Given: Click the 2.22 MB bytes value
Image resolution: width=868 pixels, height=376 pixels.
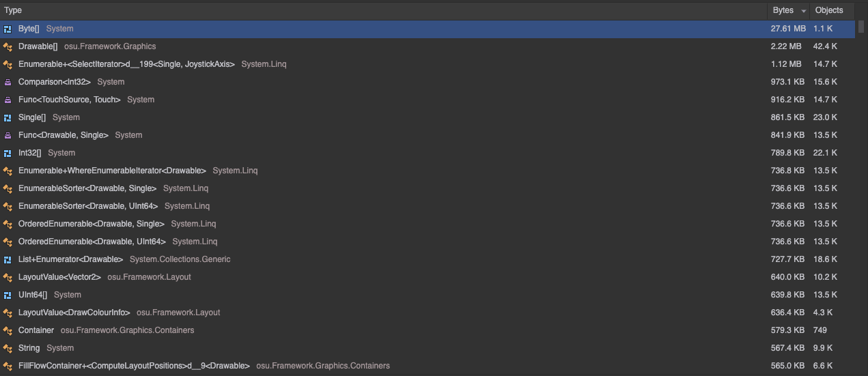Looking at the screenshot, I should (x=786, y=46).
